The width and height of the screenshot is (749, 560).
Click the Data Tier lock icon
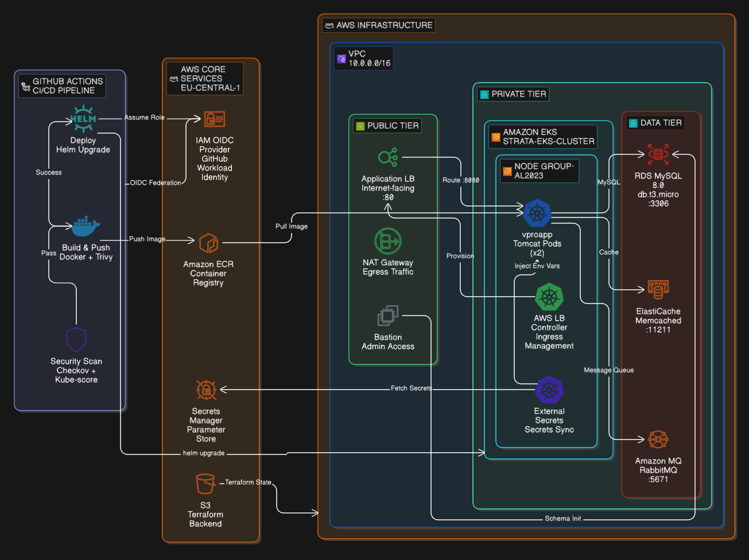click(x=634, y=123)
